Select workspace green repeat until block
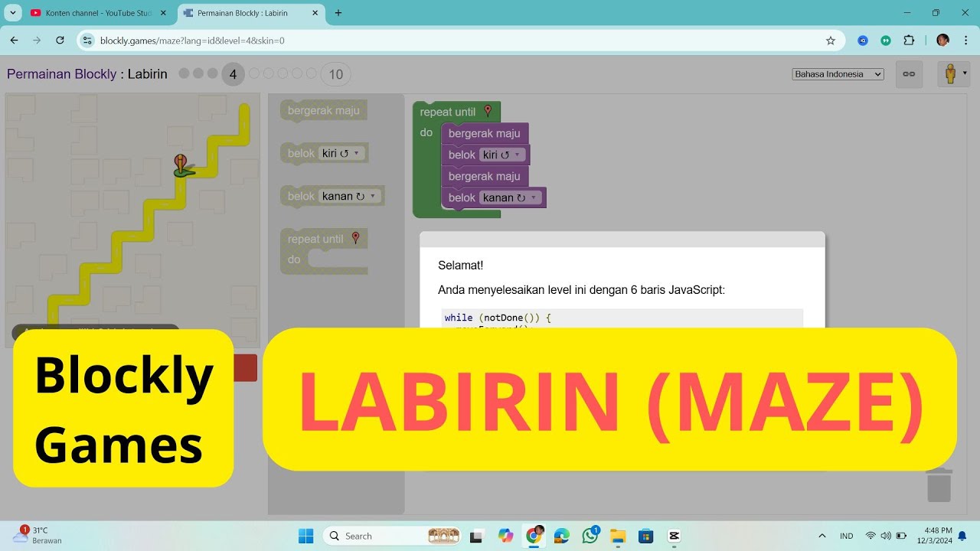Screen dimensions: 980x551 pyautogui.click(x=448, y=112)
